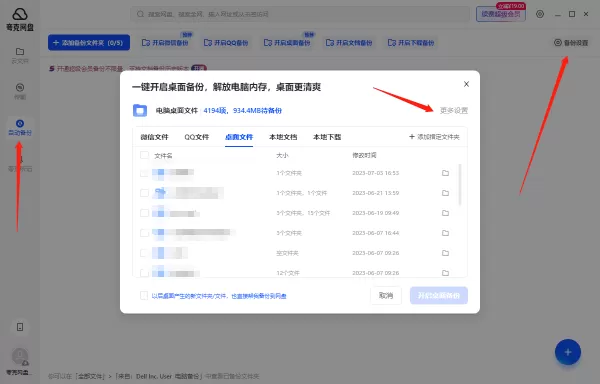Open the folder icon for the 2023-06-21 13:59 row
The width and height of the screenshot is (600, 384).
[445, 193]
